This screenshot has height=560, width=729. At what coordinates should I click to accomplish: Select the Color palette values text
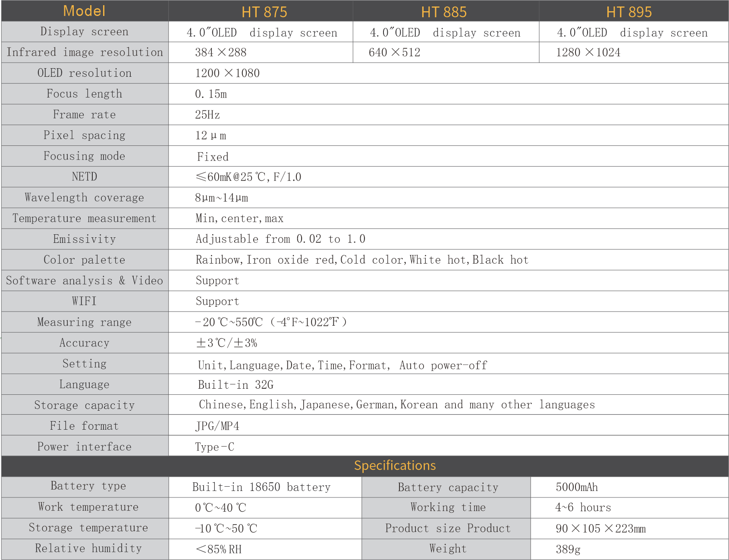pos(362,260)
